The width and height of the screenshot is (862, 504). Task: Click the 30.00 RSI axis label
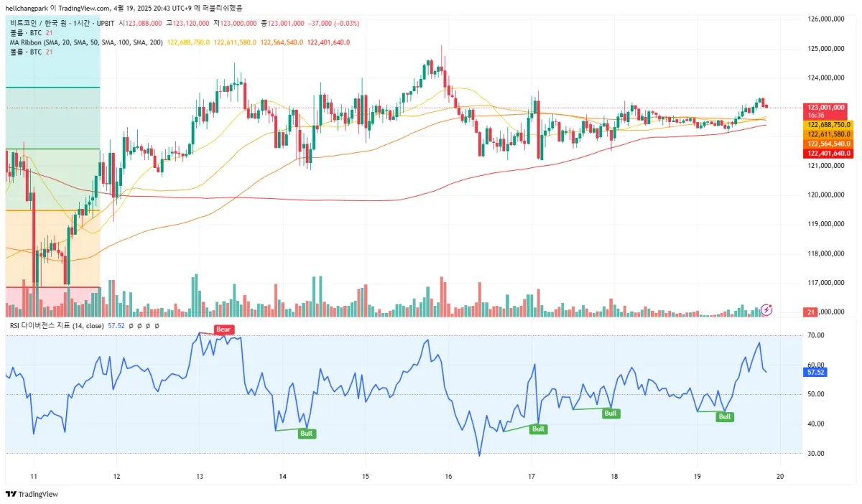(x=815, y=454)
